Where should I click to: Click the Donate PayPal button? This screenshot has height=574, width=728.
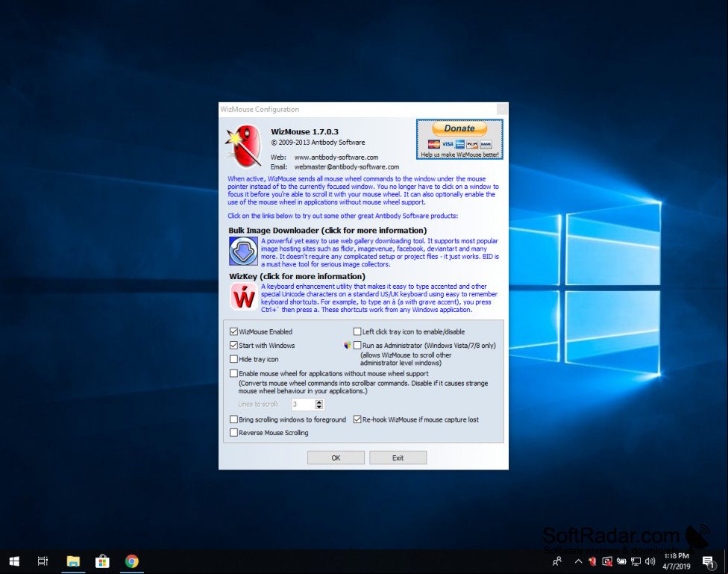[459, 140]
